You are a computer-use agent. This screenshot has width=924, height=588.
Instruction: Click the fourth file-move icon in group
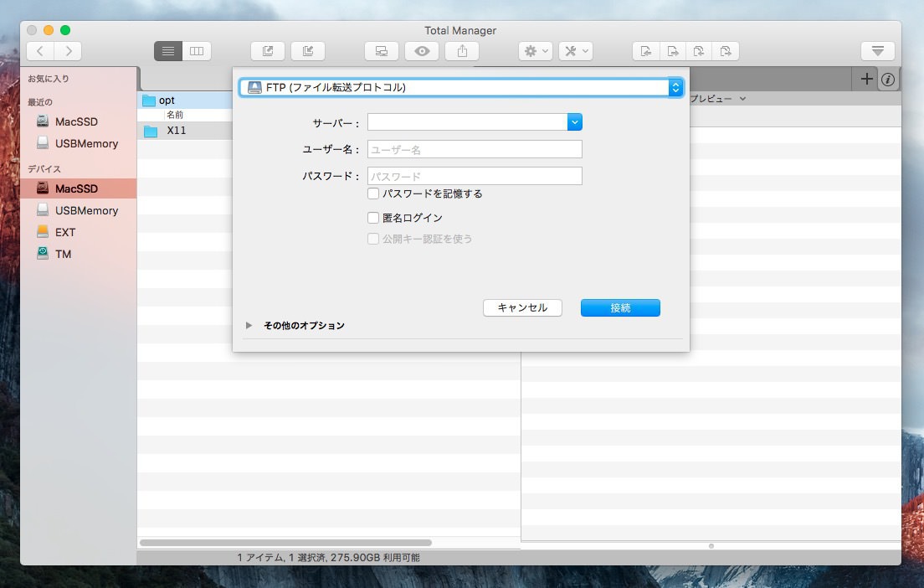coord(726,51)
